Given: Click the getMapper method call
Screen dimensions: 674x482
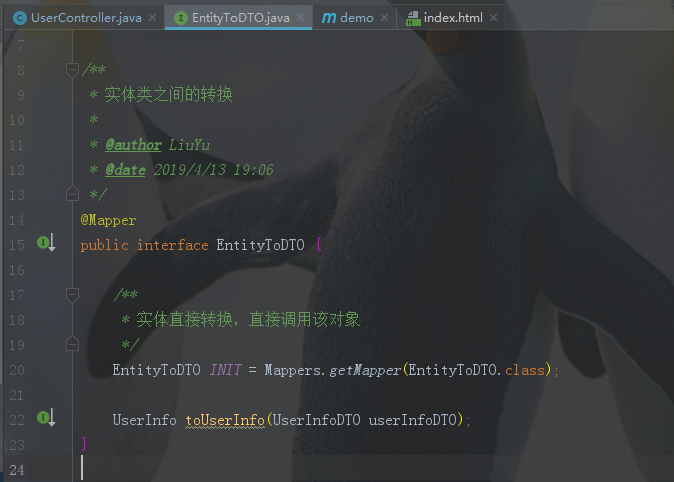Looking at the screenshot, I should pos(365,370).
